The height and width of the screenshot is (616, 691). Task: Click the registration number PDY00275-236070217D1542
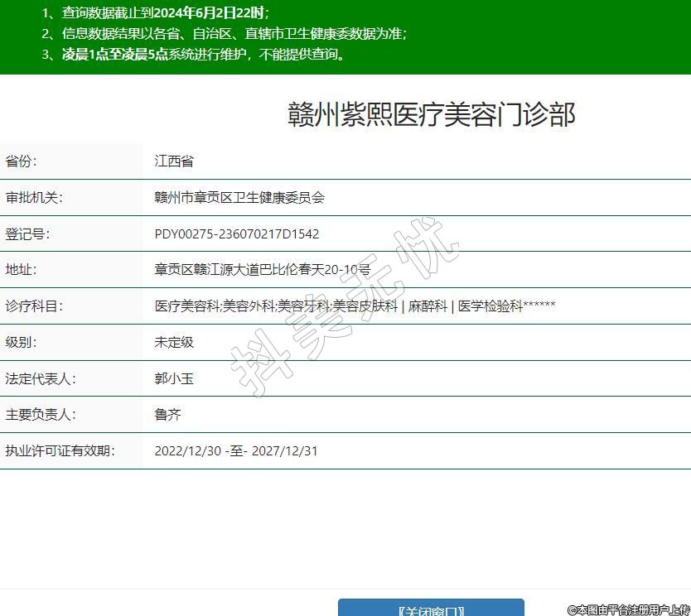pyautogui.click(x=236, y=234)
